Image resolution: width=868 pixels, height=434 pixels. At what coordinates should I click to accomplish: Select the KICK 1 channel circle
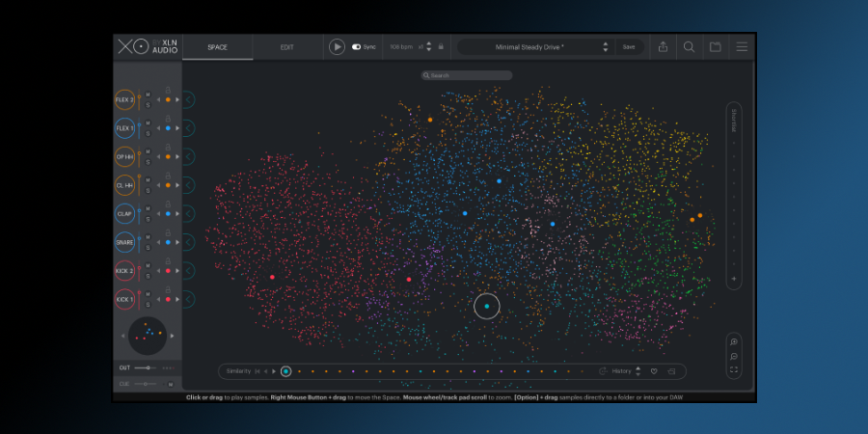124,300
